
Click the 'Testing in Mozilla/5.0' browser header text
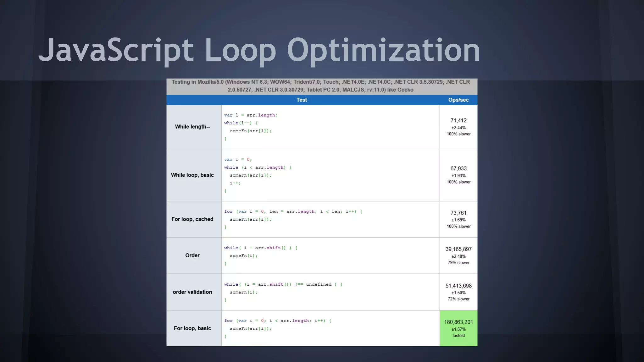(321, 86)
